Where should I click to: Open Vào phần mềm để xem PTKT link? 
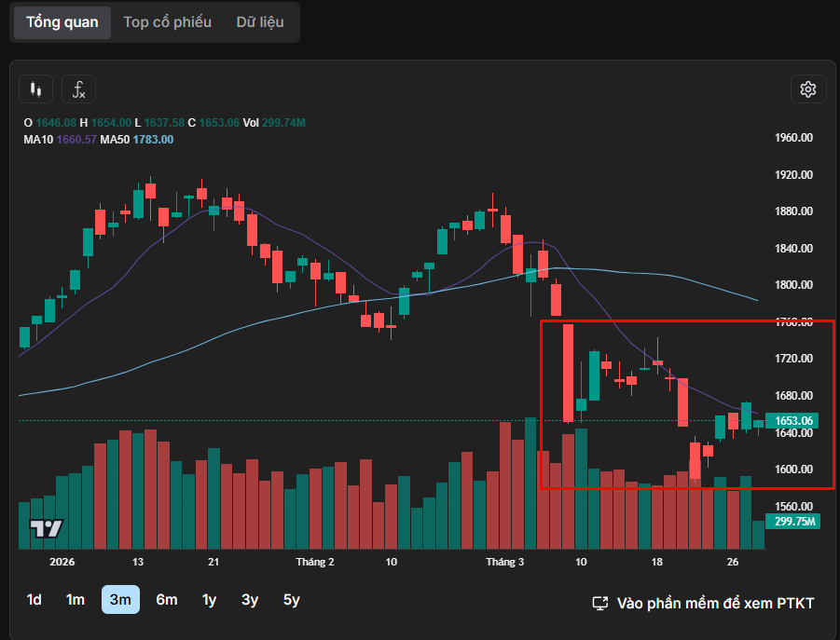(704, 603)
